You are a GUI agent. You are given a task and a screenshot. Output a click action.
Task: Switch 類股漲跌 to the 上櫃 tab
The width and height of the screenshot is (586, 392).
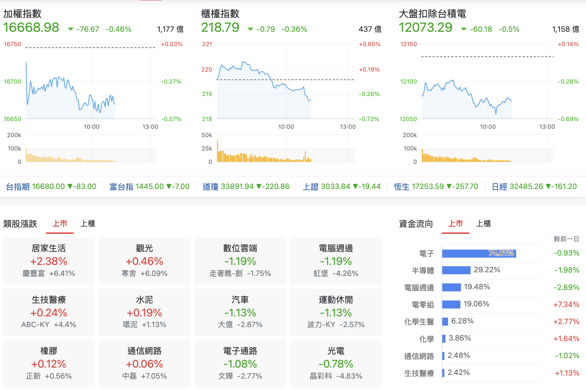coord(88,223)
